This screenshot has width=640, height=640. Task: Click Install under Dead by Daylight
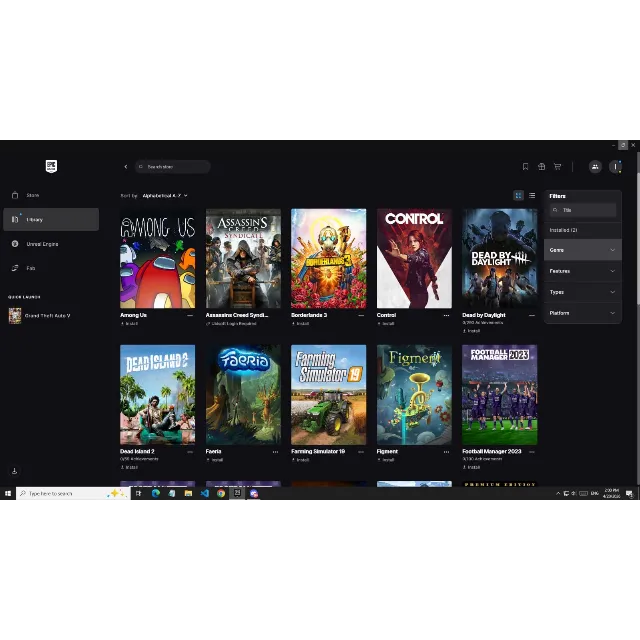point(471,331)
